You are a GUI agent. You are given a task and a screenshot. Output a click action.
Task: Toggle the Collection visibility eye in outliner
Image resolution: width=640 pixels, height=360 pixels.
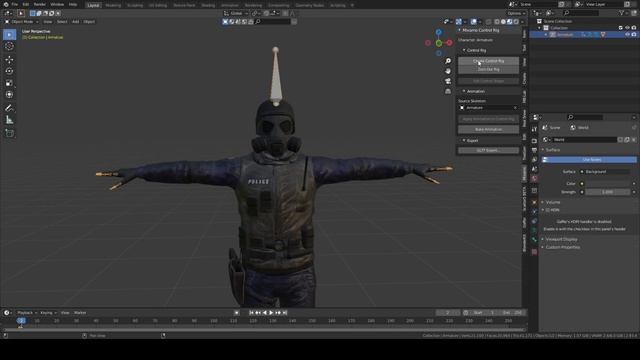click(627, 28)
